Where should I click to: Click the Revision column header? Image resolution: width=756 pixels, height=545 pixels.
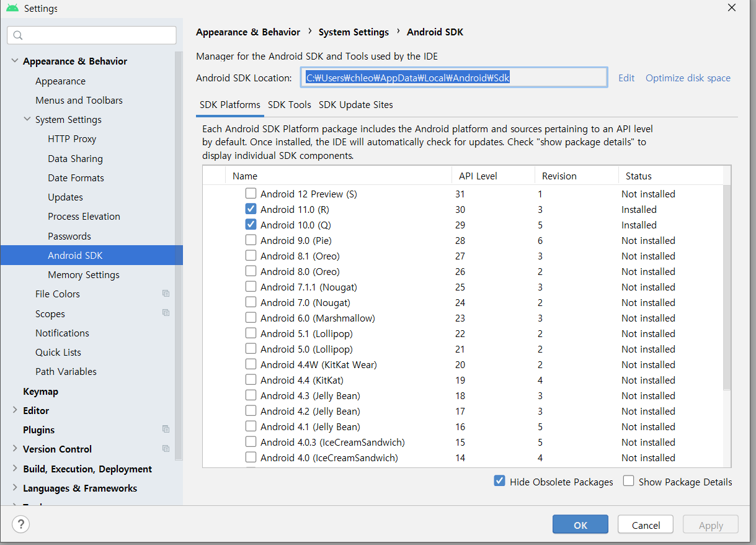pyautogui.click(x=577, y=176)
